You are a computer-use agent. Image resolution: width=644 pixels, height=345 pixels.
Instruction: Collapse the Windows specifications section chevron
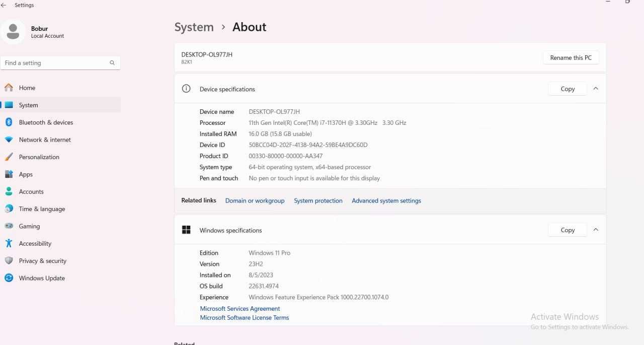click(x=596, y=230)
